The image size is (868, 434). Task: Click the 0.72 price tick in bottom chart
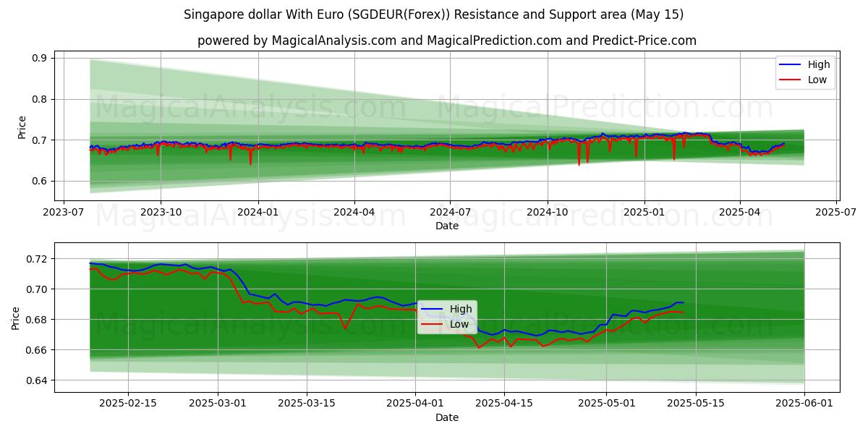pos(36,259)
